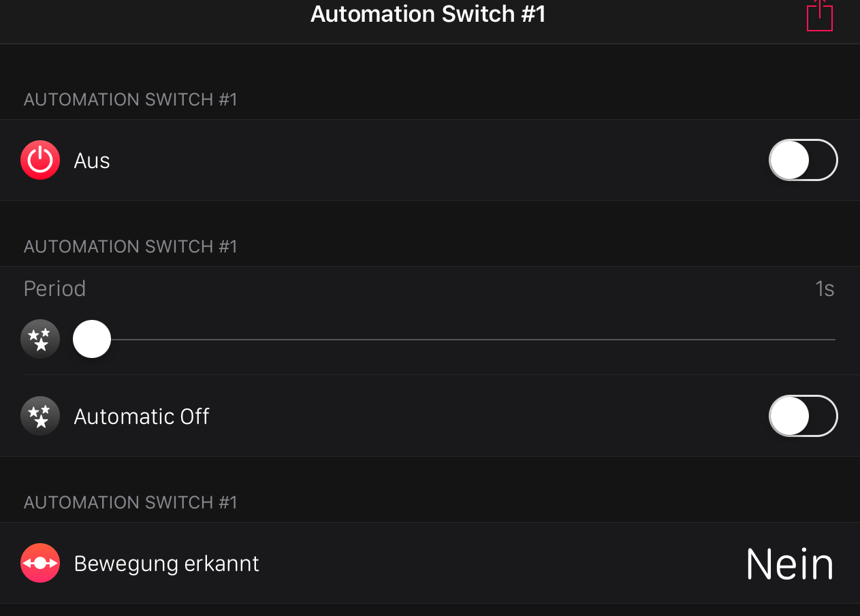
Task: Select the Aus label text
Action: coord(92,161)
